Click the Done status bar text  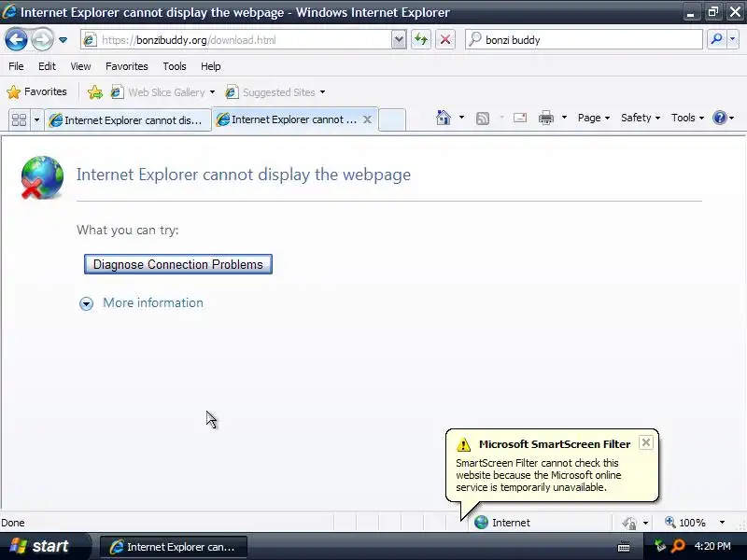13,523
